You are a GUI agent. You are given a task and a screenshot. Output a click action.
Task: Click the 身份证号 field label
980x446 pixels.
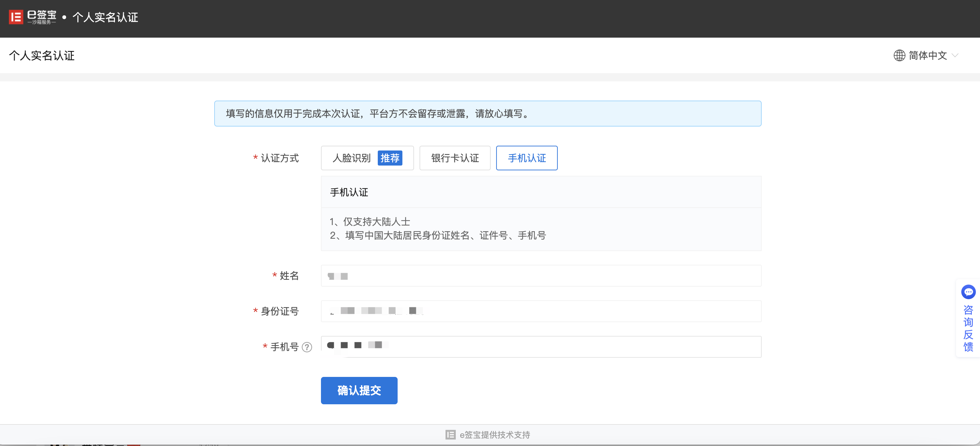coord(280,311)
